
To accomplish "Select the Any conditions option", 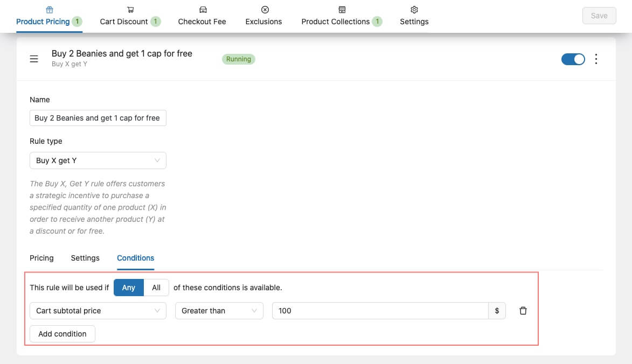I will tap(129, 288).
